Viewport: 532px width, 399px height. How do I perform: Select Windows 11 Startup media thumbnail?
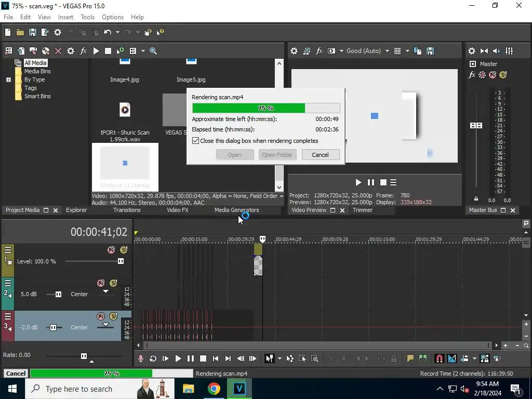125,167
